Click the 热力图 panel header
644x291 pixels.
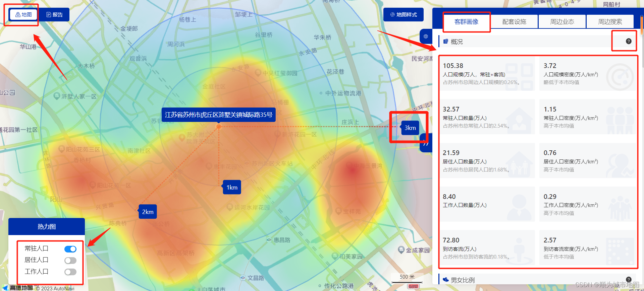point(47,227)
